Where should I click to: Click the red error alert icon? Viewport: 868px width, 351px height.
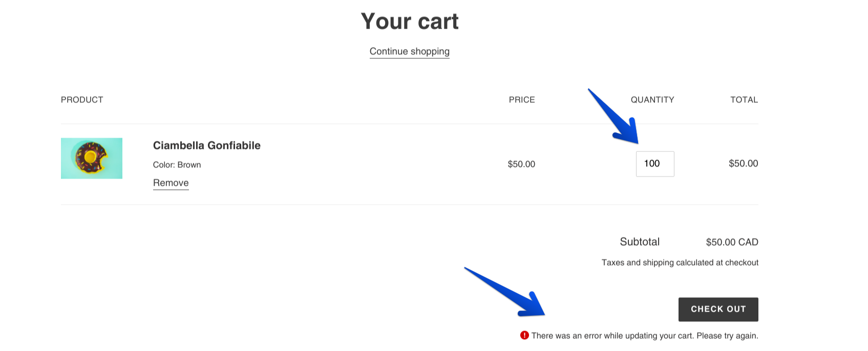[524, 335]
